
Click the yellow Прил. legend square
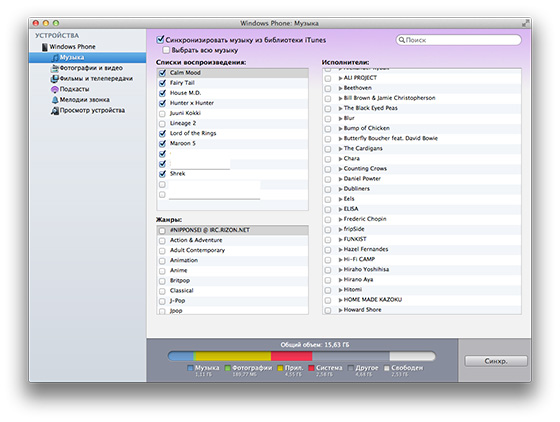pyautogui.click(x=280, y=368)
